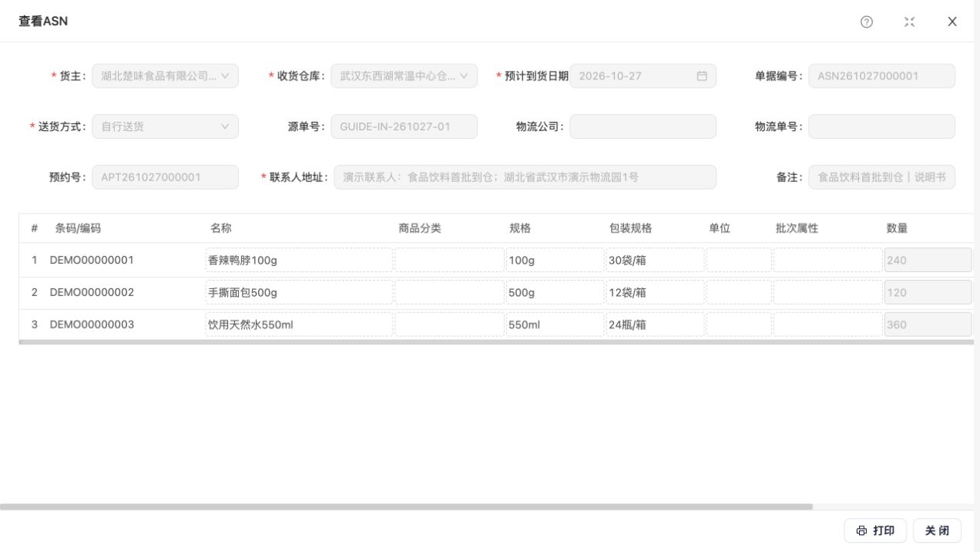Expand the 货主 dropdown
The height and width of the screenshot is (552, 980).
tap(165, 76)
